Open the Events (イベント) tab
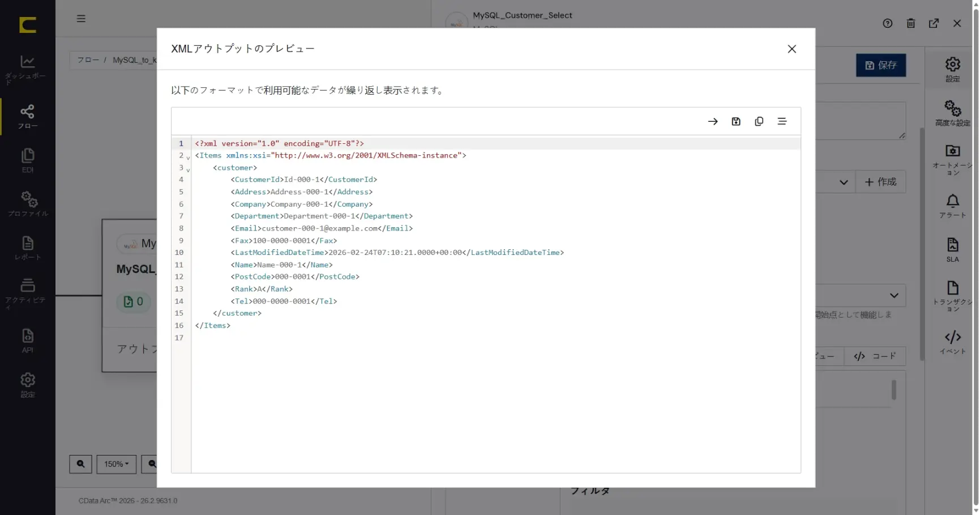Image resolution: width=980 pixels, height=515 pixels. pyautogui.click(x=952, y=342)
